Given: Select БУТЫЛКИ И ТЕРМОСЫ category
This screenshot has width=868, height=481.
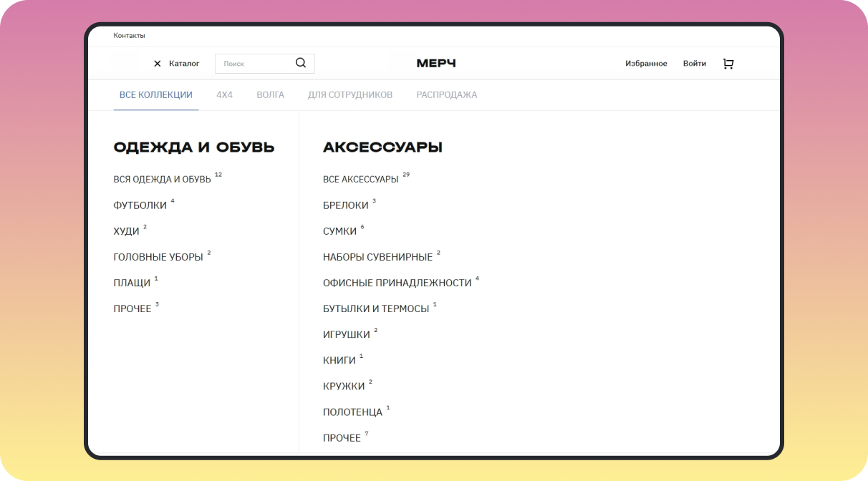Looking at the screenshot, I should pyautogui.click(x=376, y=308).
